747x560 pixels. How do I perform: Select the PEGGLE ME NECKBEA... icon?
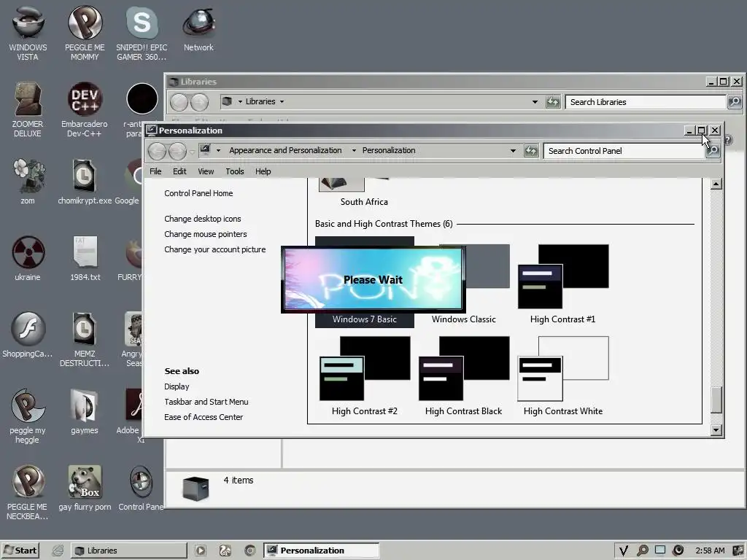coord(28,492)
